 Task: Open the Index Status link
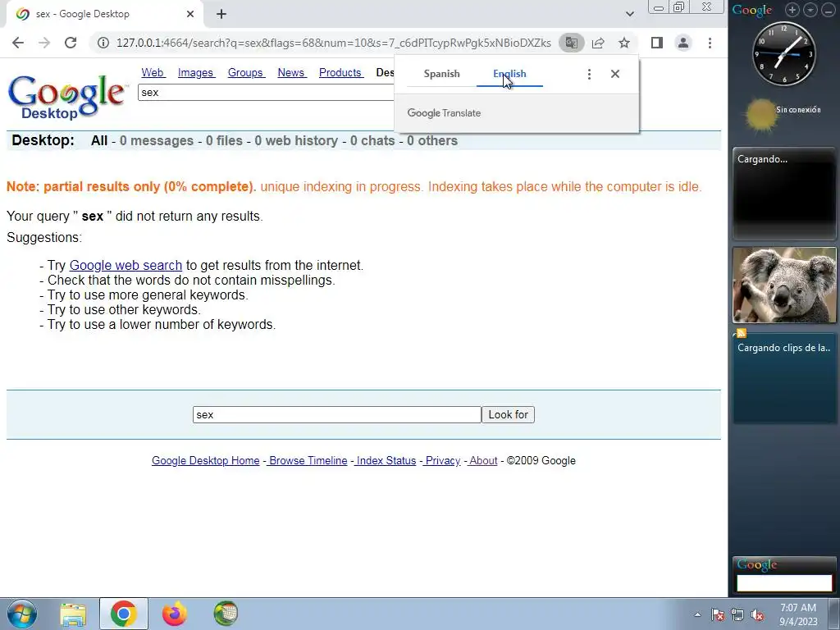386,461
